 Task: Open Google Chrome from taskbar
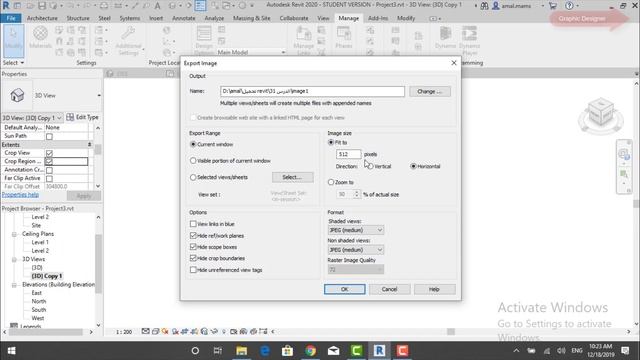311,351
